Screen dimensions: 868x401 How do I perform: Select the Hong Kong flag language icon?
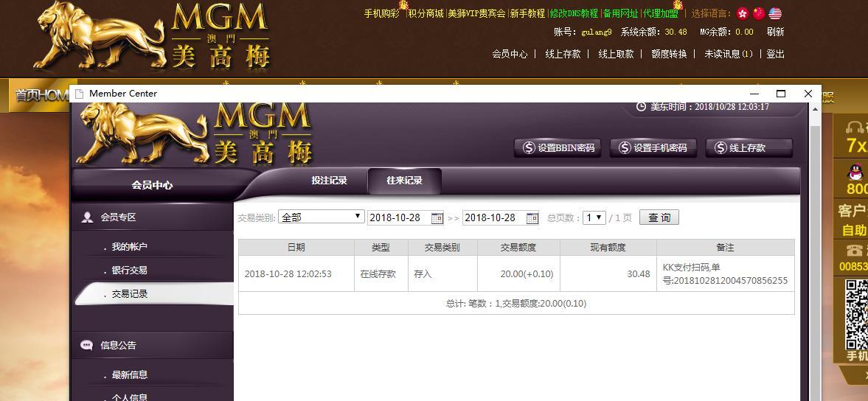[743, 13]
